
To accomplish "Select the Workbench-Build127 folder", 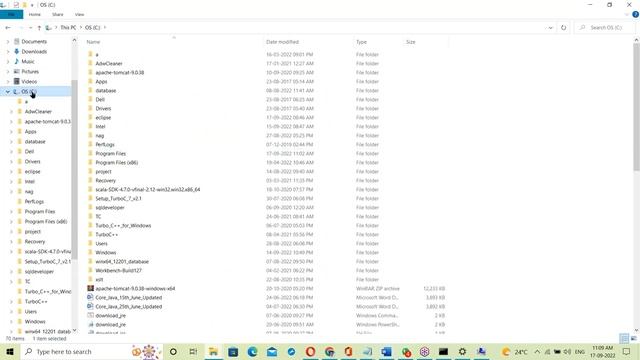I will click(x=118, y=270).
